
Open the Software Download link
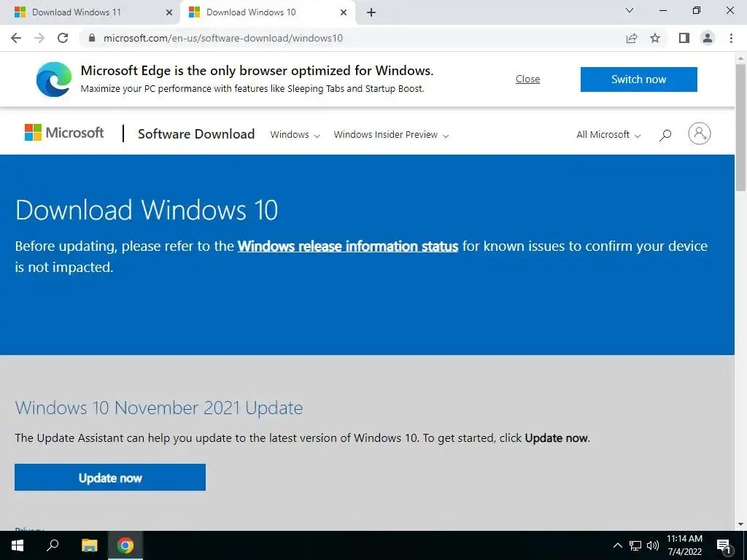tap(196, 134)
